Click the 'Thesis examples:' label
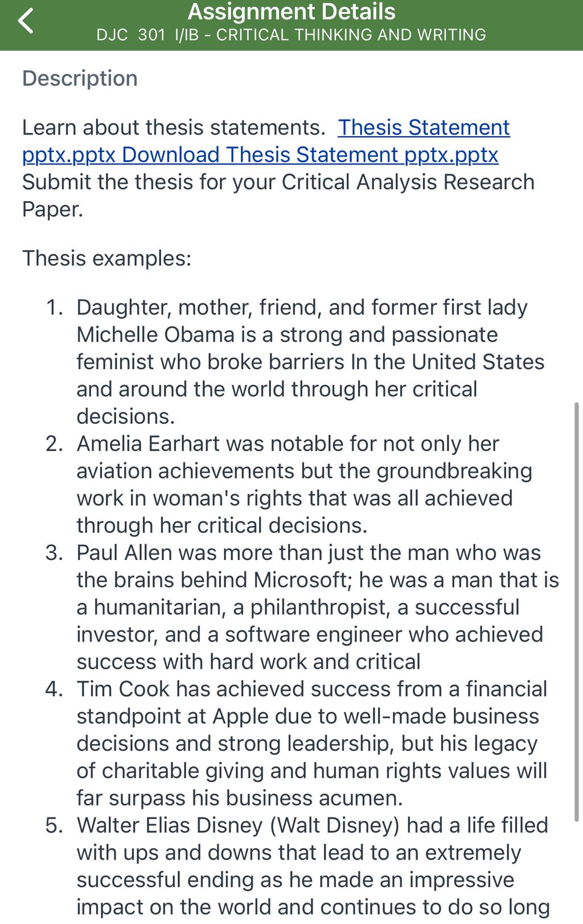The image size is (583, 924). 107,259
